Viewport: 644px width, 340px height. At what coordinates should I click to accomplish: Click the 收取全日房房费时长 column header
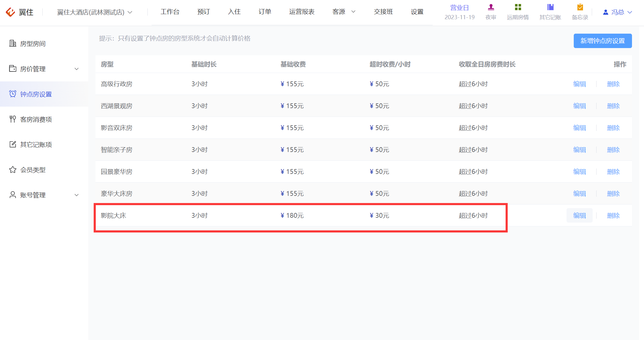(x=487, y=64)
